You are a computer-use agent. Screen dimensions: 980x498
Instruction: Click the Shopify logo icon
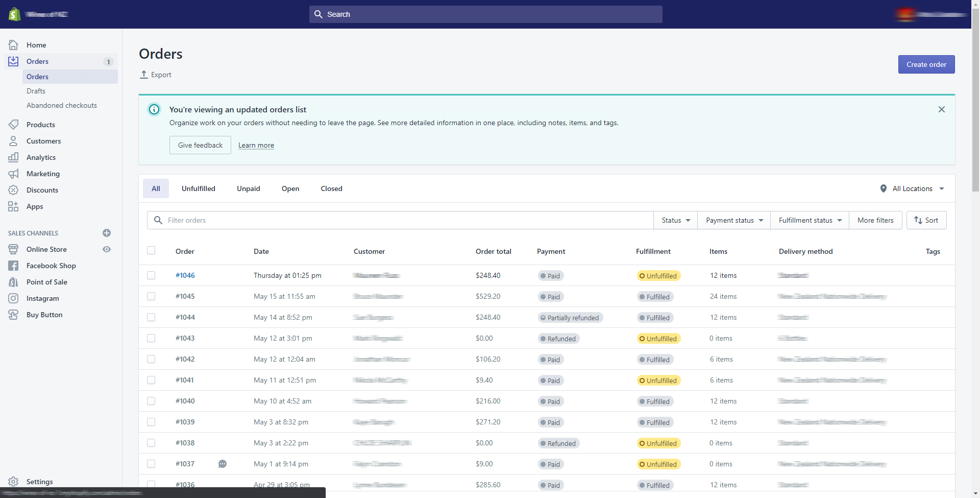pyautogui.click(x=14, y=14)
